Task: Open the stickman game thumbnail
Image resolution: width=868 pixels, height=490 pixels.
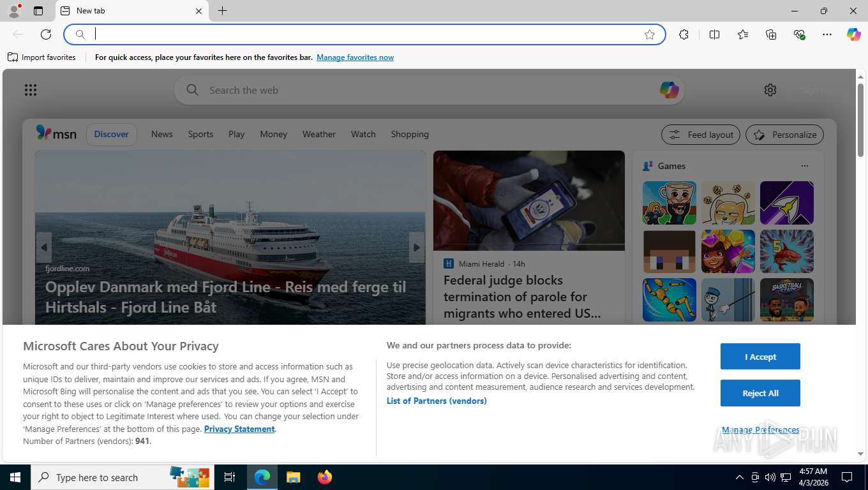Action: 728,300
